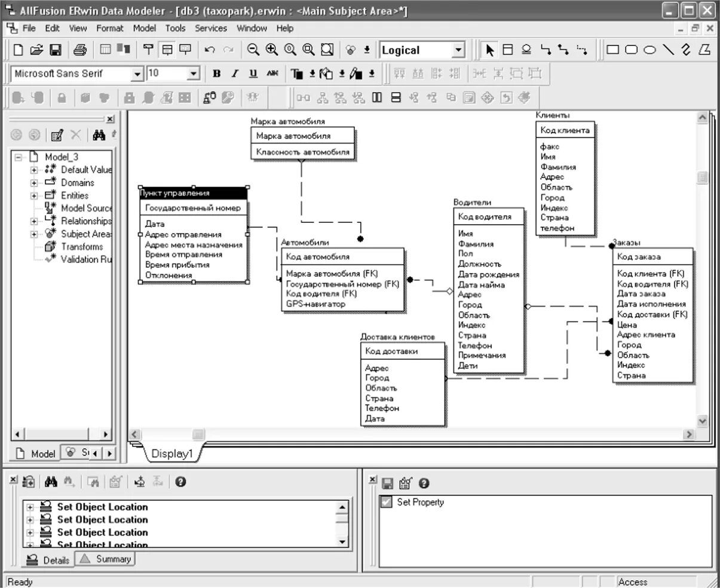Print the diagram with the printer icon
The height and width of the screenshot is (588, 720).
(x=80, y=50)
